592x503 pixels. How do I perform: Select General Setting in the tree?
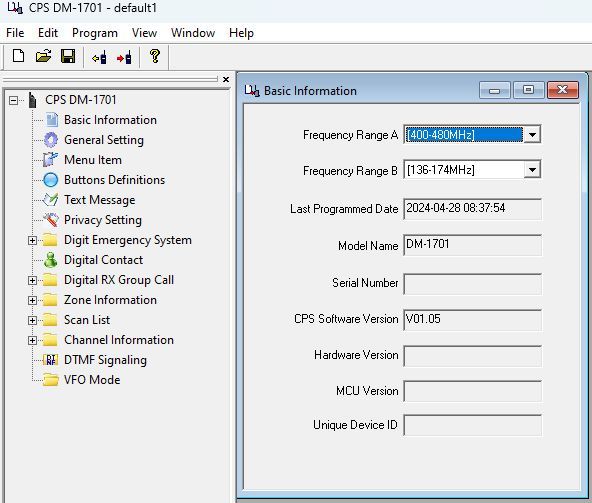(x=104, y=140)
